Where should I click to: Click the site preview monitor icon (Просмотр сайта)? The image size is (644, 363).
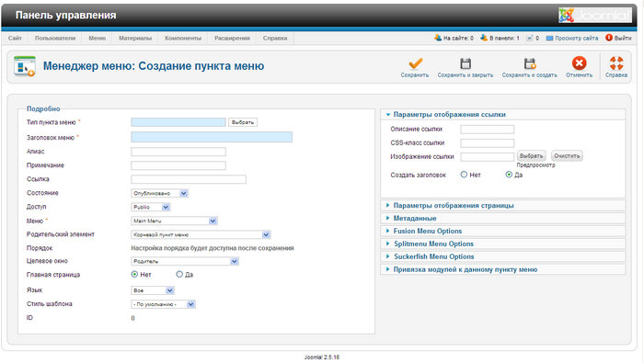point(549,39)
